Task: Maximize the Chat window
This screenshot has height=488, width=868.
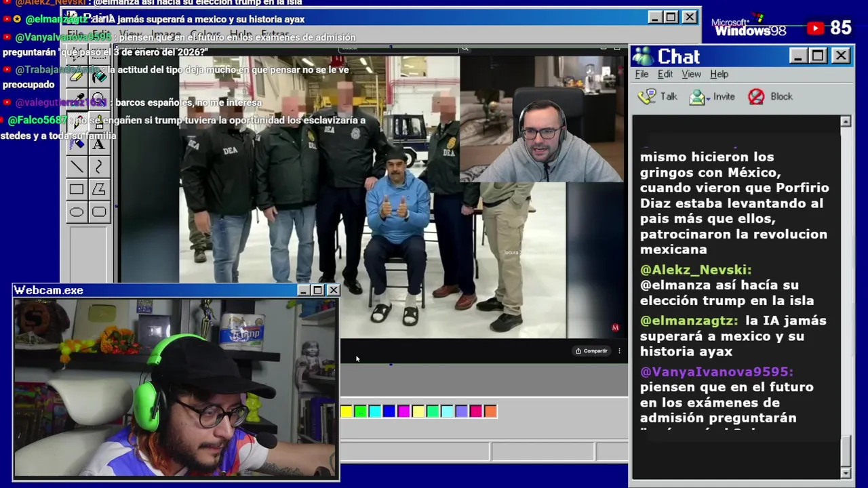Action: click(818, 56)
